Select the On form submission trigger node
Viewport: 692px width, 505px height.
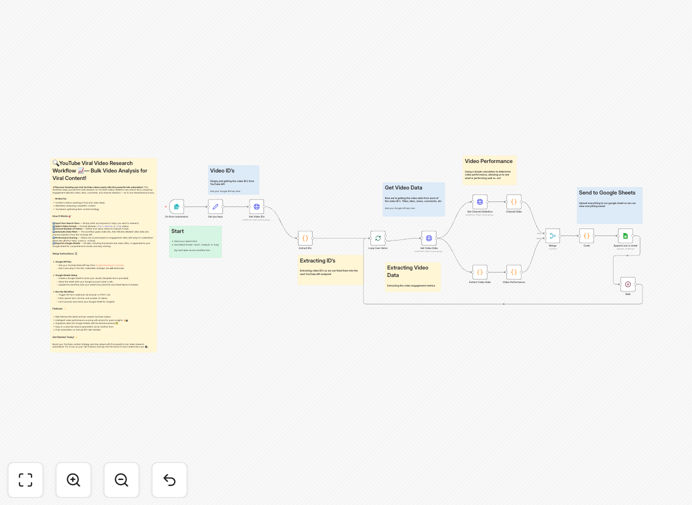[177, 207]
